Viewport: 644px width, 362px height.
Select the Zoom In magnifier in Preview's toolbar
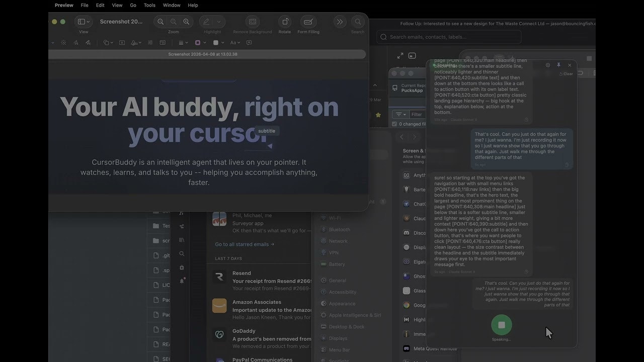[186, 21]
